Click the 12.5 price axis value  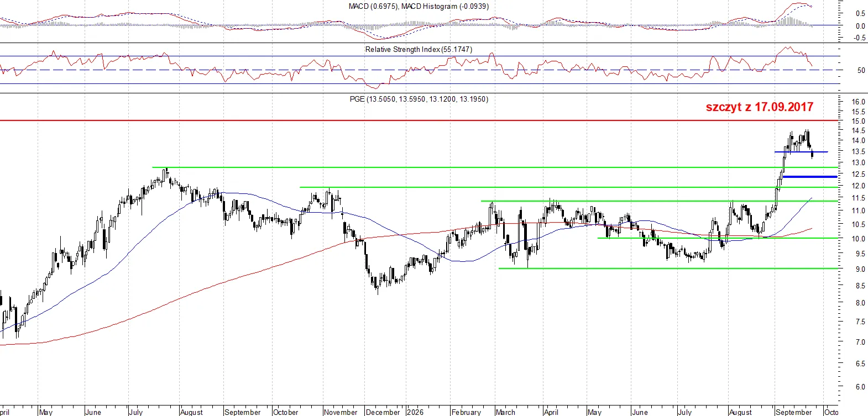point(859,174)
